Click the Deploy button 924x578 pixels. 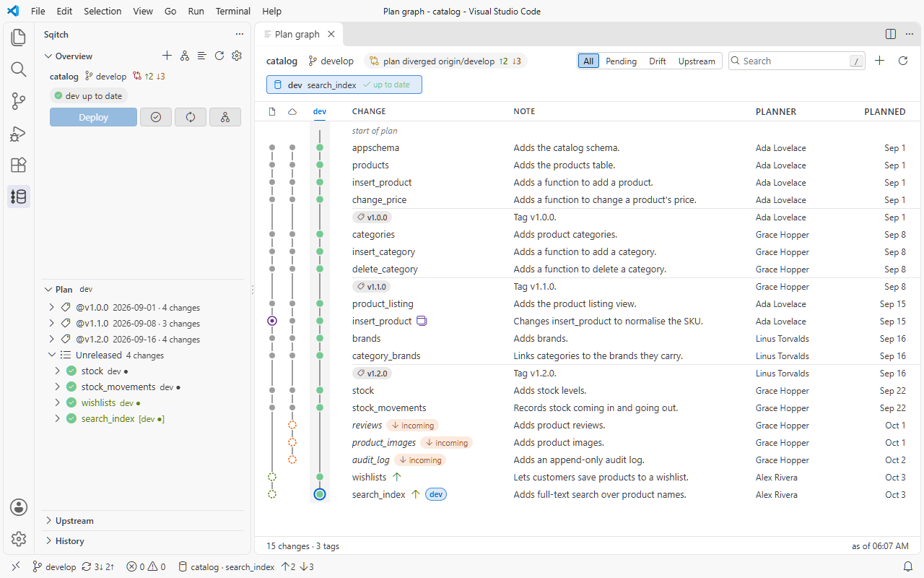[93, 117]
